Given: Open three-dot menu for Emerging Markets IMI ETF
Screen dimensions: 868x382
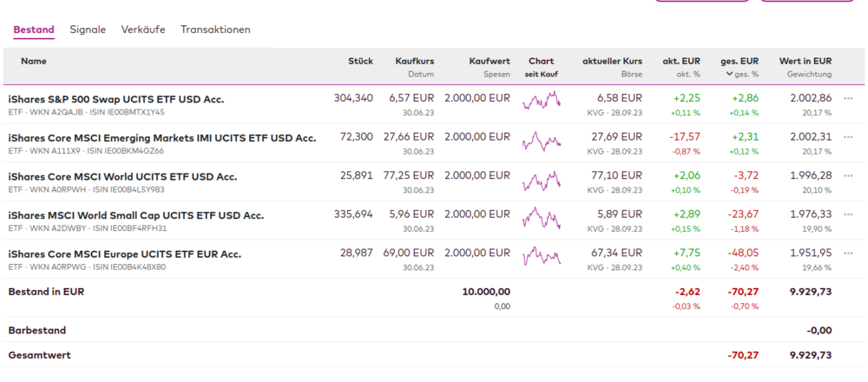Looking at the screenshot, I should [848, 138].
